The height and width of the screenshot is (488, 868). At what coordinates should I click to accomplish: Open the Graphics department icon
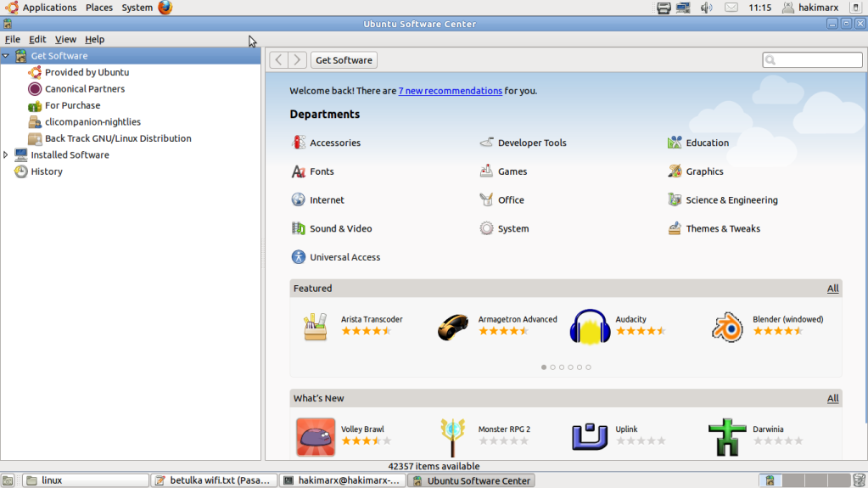tap(675, 171)
